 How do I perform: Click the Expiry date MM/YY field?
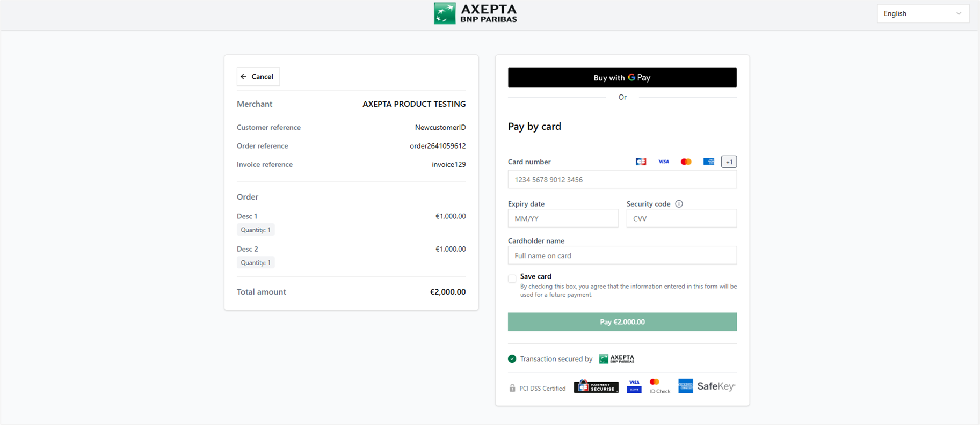tap(563, 218)
